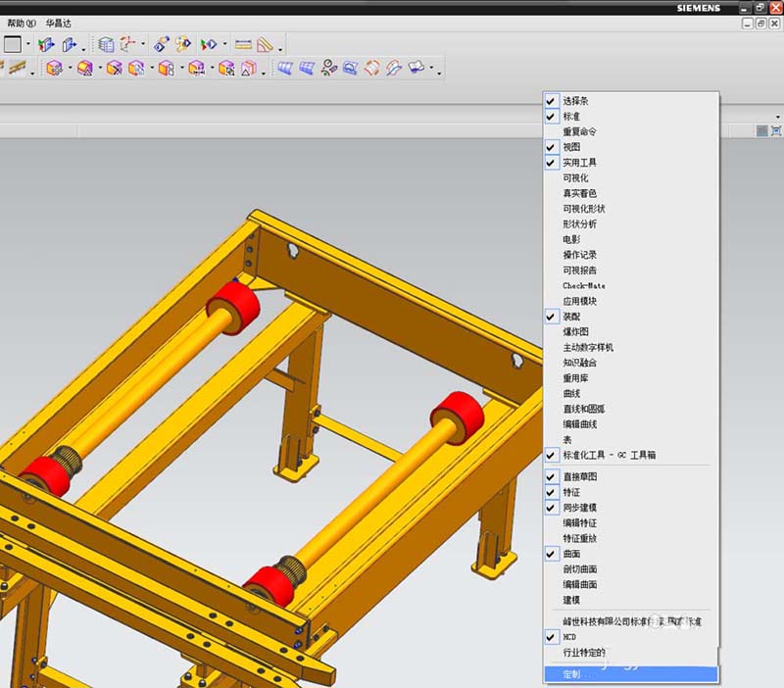Click the Delete Face cube icon
The height and width of the screenshot is (688, 784).
114,68
